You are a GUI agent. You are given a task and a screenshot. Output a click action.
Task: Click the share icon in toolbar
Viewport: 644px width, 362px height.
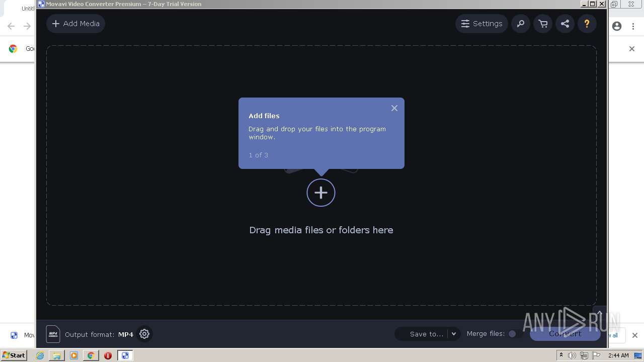565,24
